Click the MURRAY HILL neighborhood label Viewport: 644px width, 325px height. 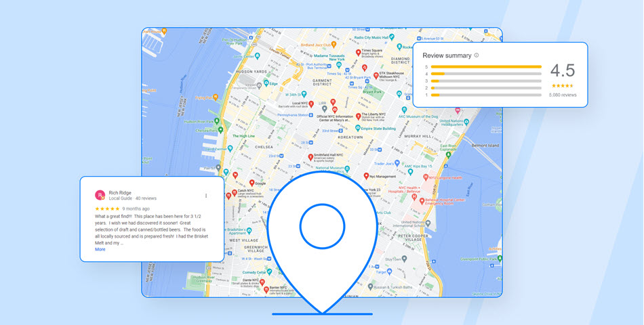pos(417,136)
